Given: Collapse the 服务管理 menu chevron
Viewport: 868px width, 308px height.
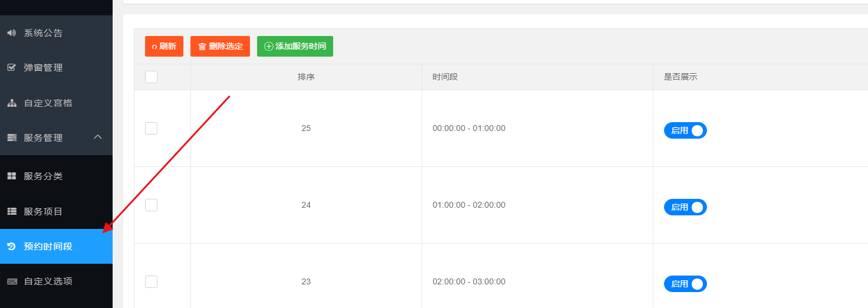Looking at the screenshot, I should tap(98, 137).
